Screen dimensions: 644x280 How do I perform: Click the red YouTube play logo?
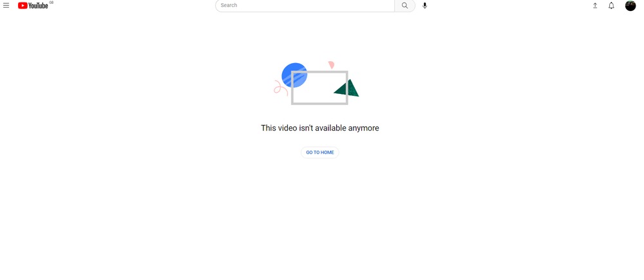23,5
